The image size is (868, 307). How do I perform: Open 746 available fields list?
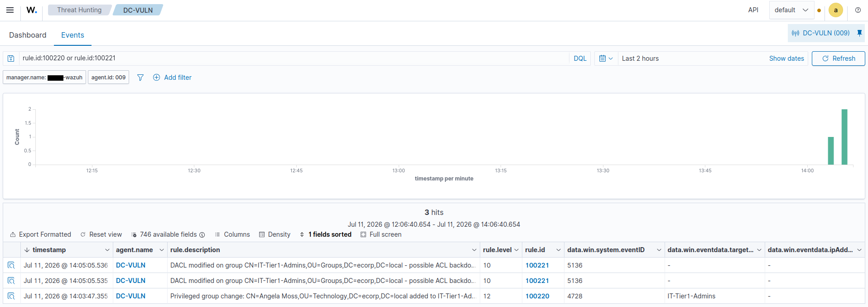pos(164,234)
